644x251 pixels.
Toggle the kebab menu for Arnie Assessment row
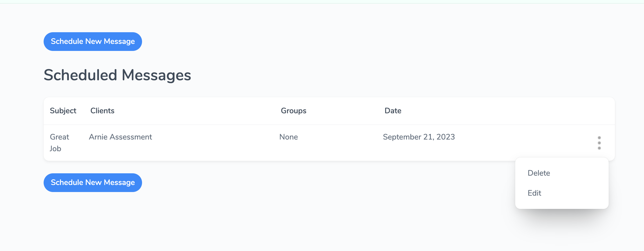point(599,143)
